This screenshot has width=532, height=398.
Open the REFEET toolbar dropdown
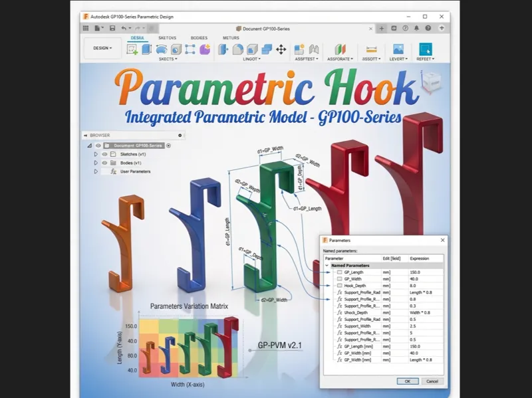426,59
